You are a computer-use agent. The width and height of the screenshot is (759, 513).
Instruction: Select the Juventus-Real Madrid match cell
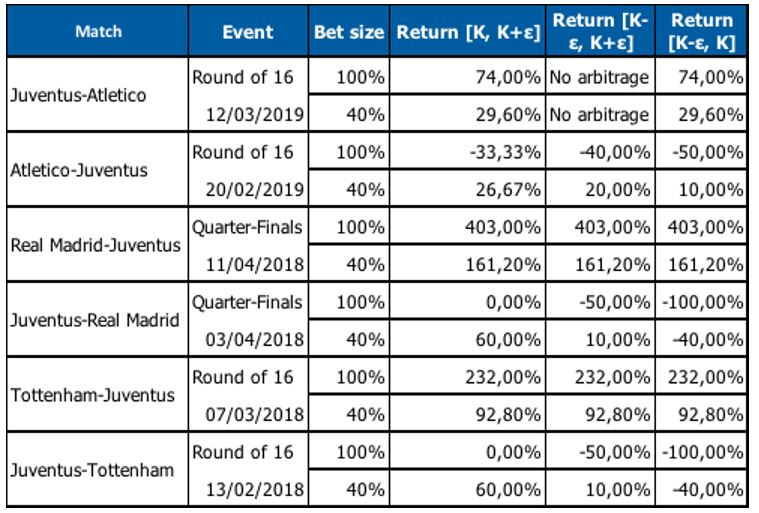pos(98,319)
